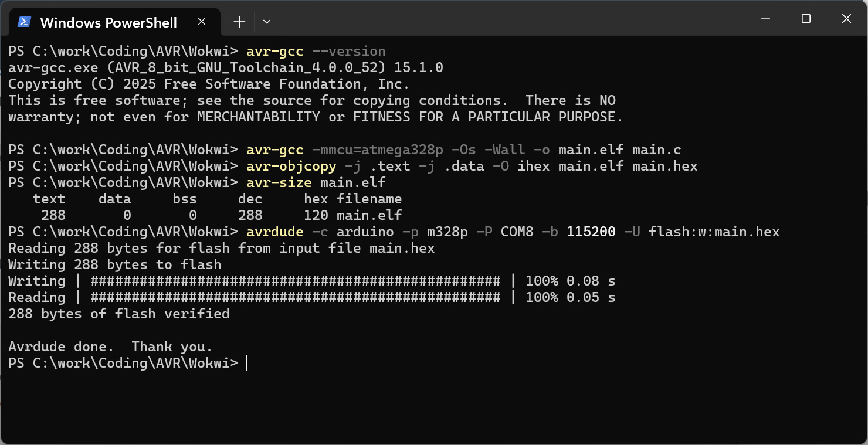Click the Writing progress bar
Screen dimensions: 868x445
295,281
